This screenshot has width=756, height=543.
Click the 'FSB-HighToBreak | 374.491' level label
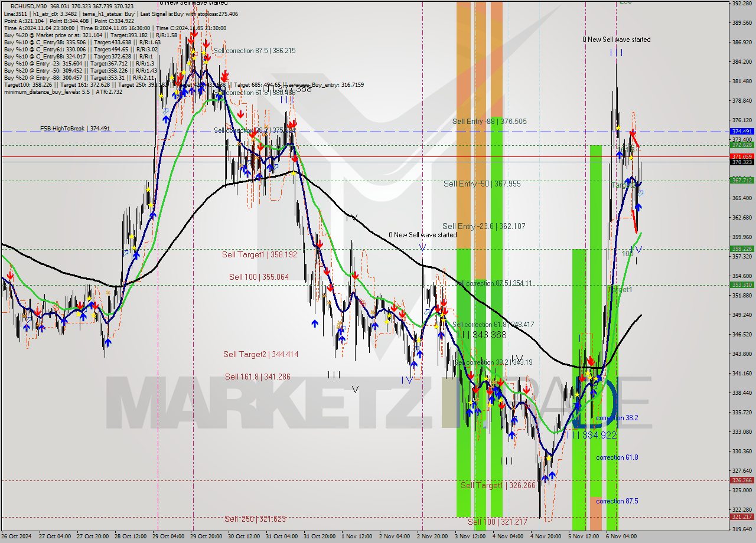pos(75,129)
